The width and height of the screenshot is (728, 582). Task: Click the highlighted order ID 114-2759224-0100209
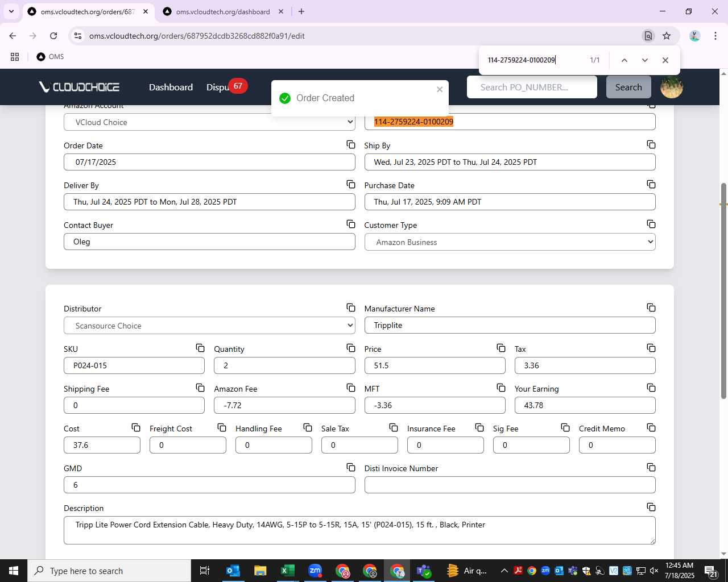[x=413, y=122]
